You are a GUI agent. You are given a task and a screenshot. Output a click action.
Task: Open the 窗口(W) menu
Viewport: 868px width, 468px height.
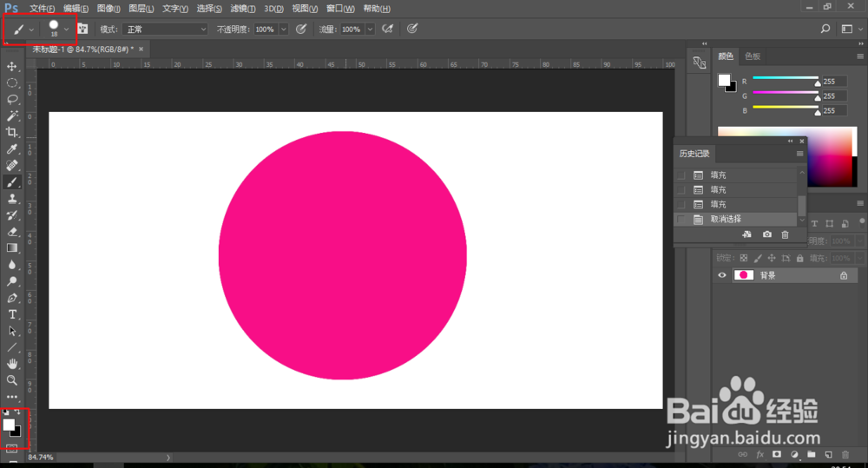click(340, 9)
